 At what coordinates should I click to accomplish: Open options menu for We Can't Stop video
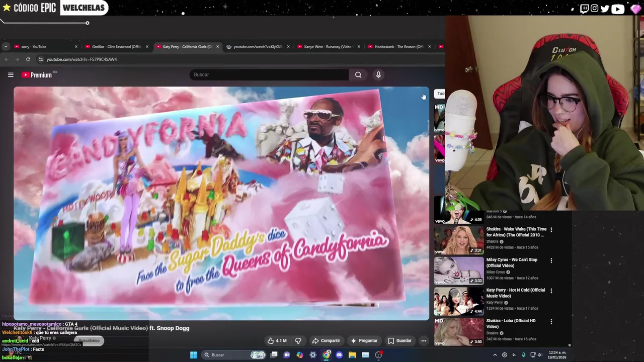[x=551, y=260]
